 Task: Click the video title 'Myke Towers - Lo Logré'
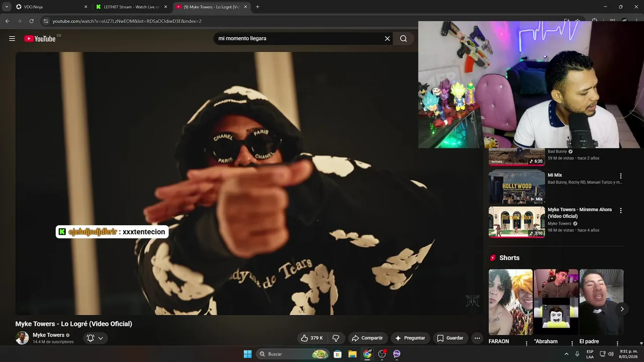(73, 324)
